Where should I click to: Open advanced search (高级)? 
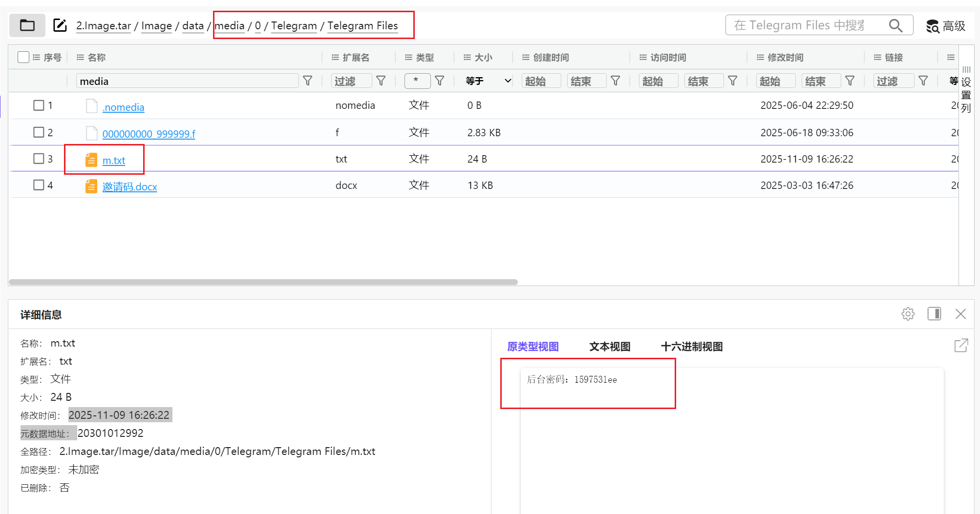946,26
